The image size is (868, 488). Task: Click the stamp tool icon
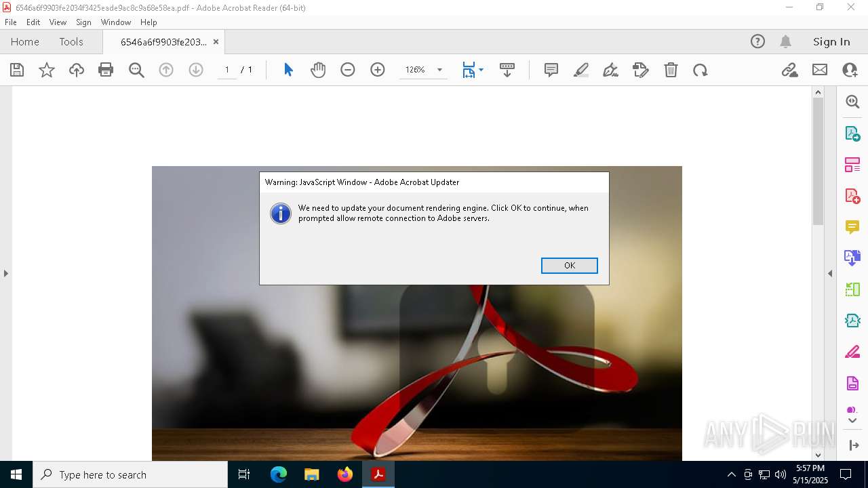click(x=641, y=70)
